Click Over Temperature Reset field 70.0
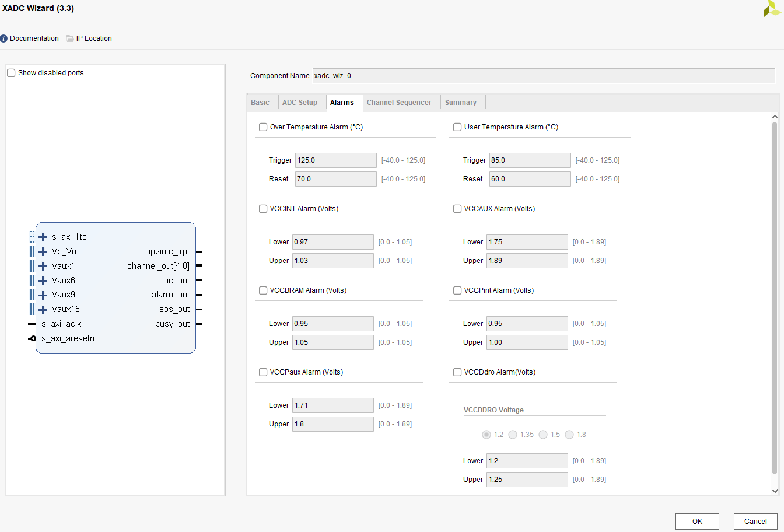Screen dimensions: 784x532 tap(336, 179)
